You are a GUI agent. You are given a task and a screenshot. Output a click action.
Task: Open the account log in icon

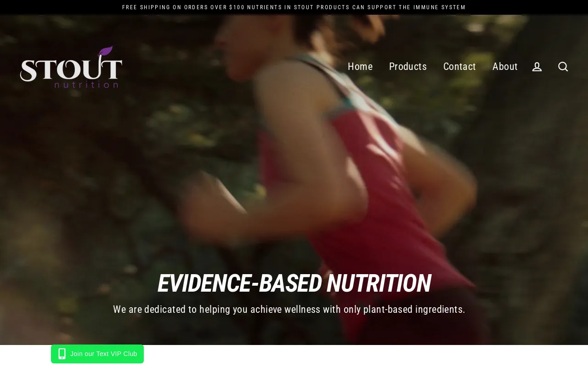point(537,67)
